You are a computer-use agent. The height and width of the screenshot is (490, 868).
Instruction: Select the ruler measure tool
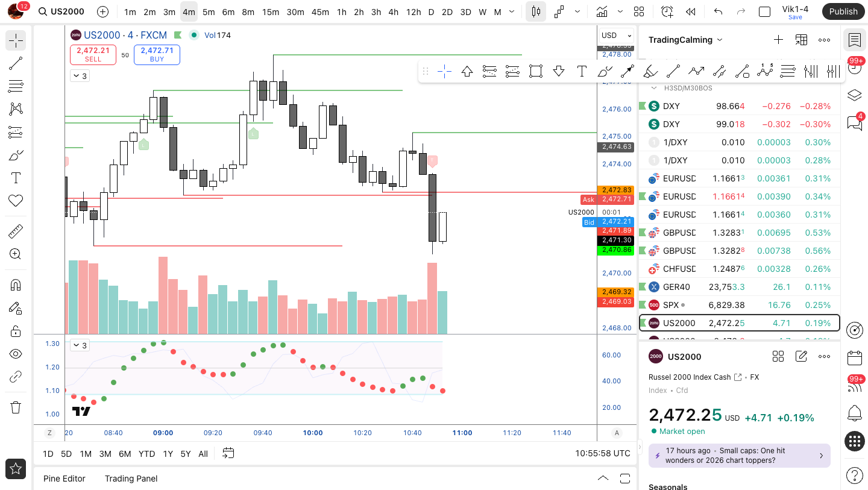click(16, 231)
